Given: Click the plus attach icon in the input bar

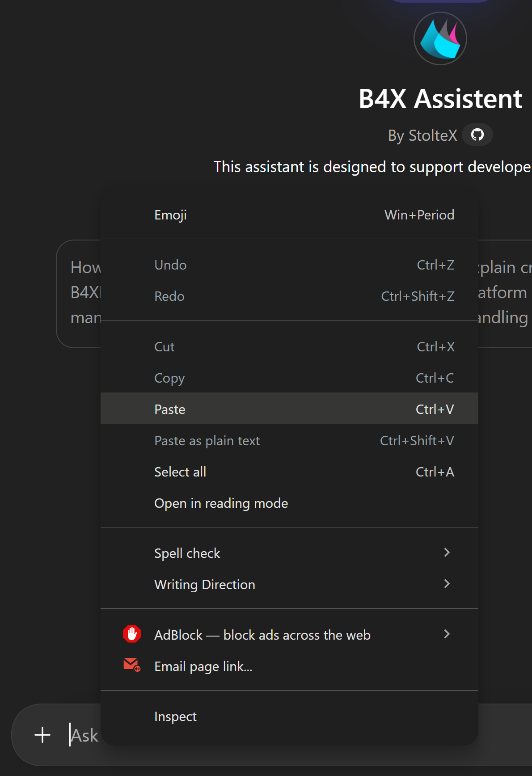Looking at the screenshot, I should coord(42,735).
